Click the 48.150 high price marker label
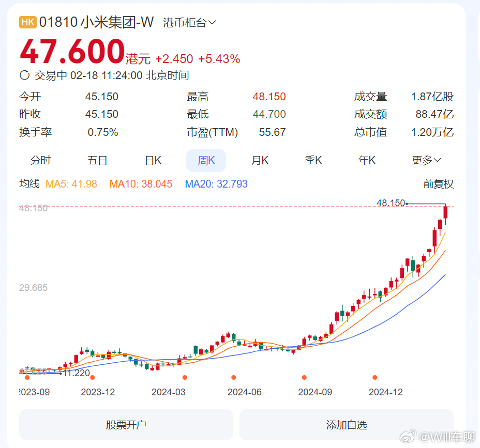The image size is (480, 448). [391, 203]
